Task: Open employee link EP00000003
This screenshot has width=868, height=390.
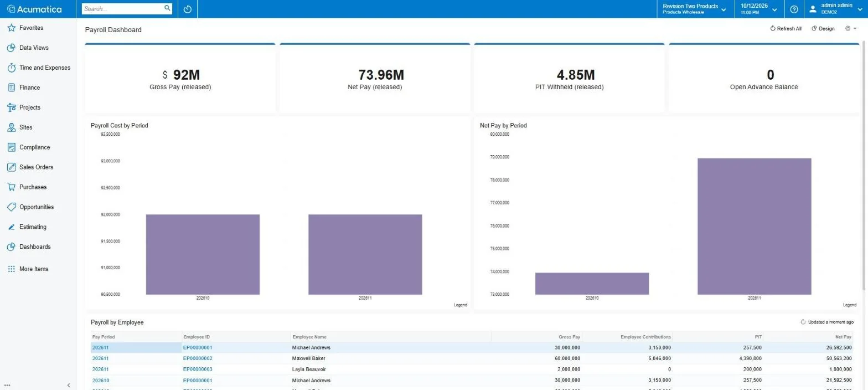Action: pyautogui.click(x=198, y=370)
